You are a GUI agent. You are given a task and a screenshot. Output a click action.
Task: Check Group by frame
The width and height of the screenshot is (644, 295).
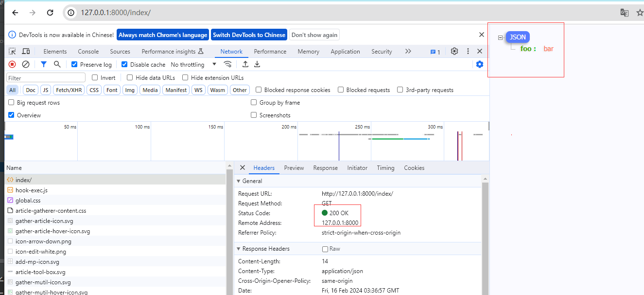tap(254, 102)
